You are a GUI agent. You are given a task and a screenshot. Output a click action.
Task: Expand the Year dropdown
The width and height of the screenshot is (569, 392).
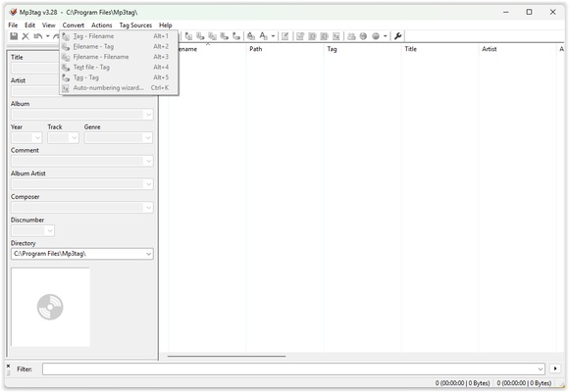click(37, 138)
